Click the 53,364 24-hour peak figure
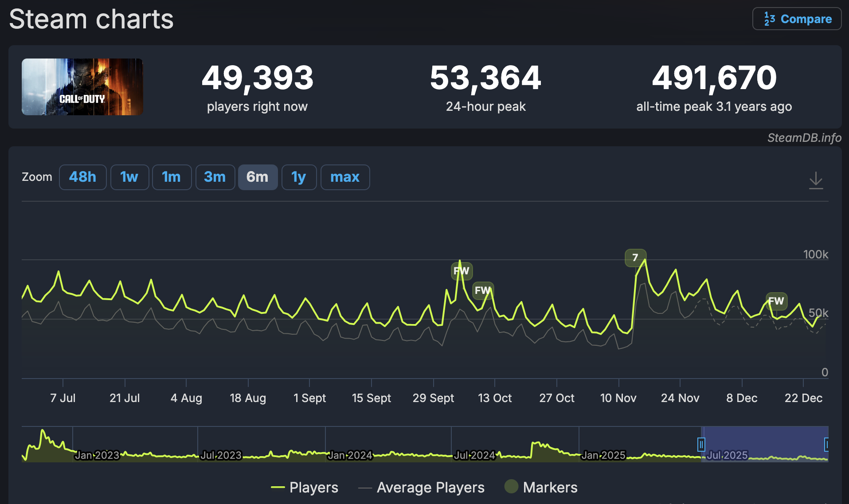Screen dimensions: 849x504 (x=485, y=78)
